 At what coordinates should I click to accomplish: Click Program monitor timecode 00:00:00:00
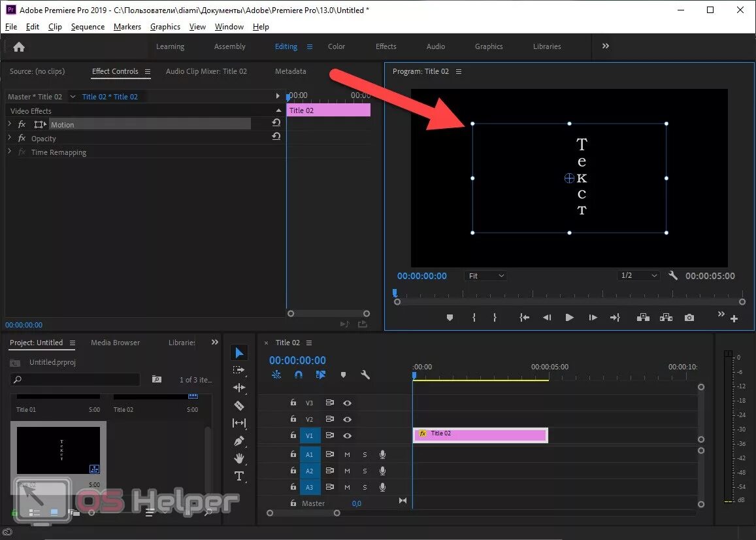click(422, 276)
